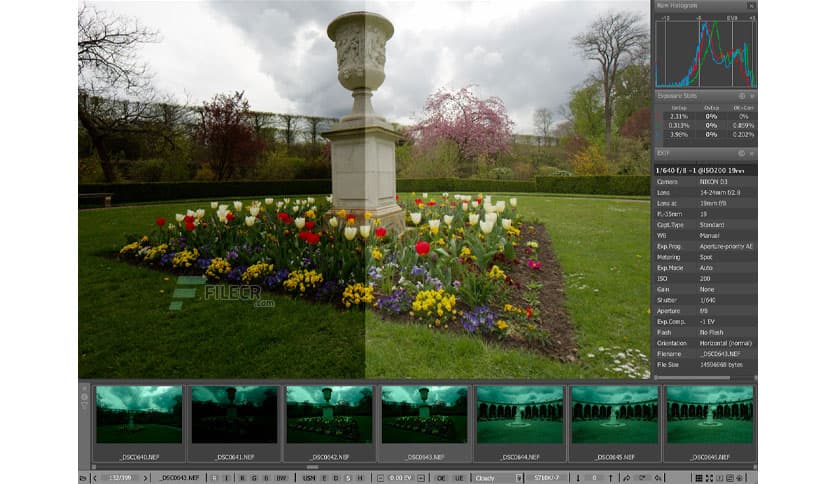Click the Camera row in EXIF
Screen dimensions: 836x484
point(705,182)
